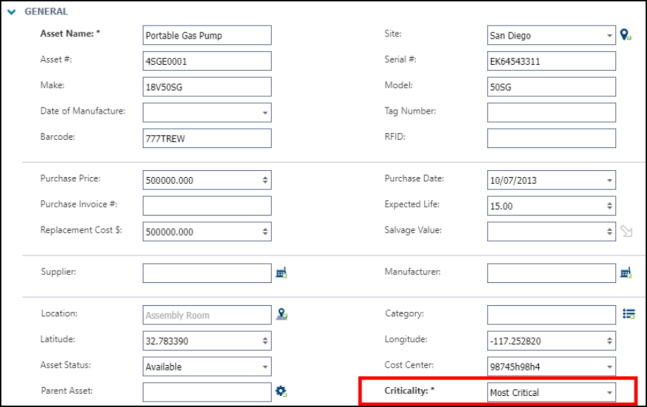Viewport: 647px width, 407px height.
Task: Click the Barcode field
Action: pyautogui.click(x=207, y=138)
